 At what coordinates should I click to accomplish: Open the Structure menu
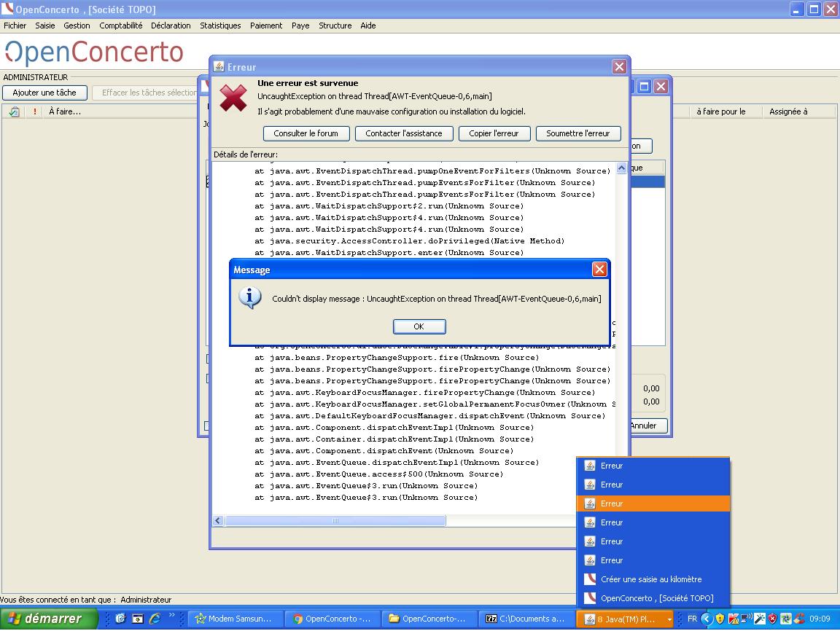335,26
